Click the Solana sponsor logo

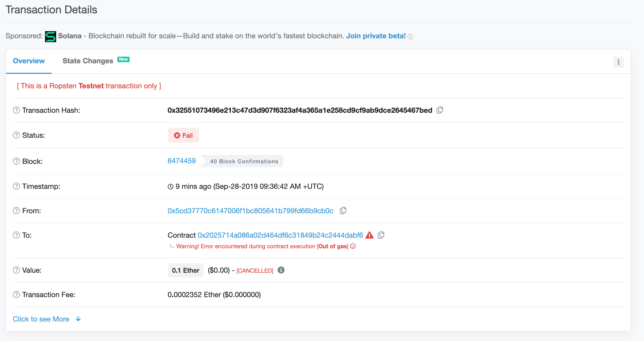[51, 36]
